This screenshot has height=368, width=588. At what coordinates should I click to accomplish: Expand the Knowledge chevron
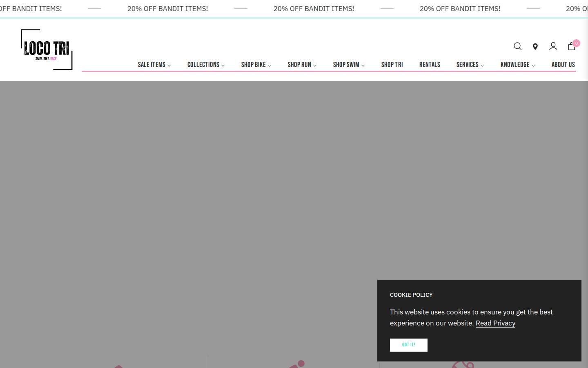[x=533, y=65]
